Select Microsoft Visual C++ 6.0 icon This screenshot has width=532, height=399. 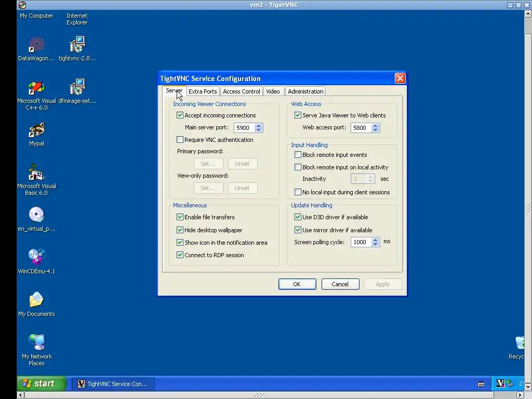[36, 96]
